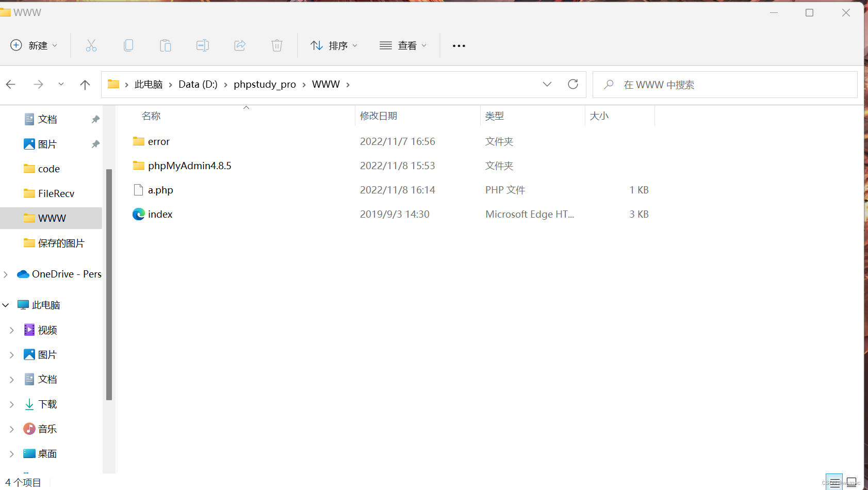Viewport: 868px width, 490px height.
Task: Click phpstudy_pro in the breadcrumb path
Action: pos(265,84)
